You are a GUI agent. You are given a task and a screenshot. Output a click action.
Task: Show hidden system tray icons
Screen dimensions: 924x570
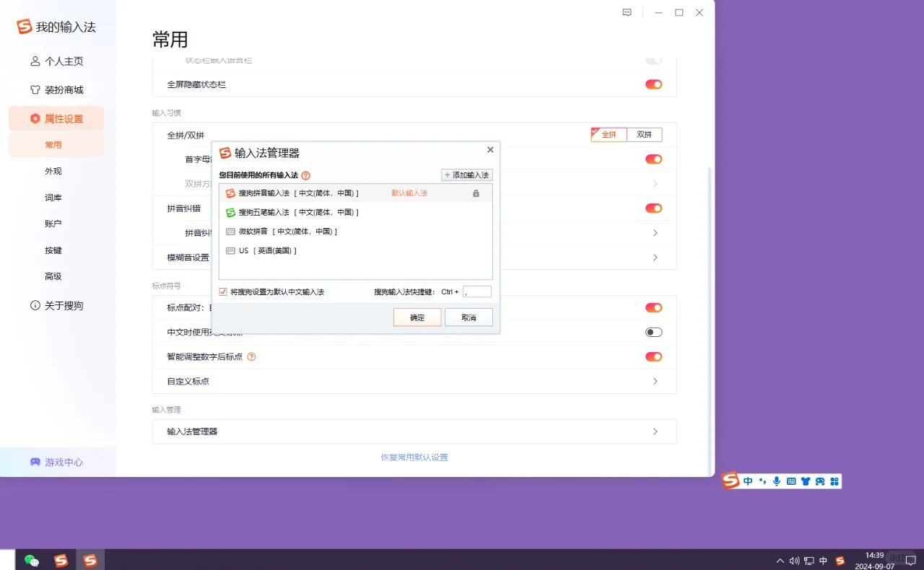coord(780,561)
